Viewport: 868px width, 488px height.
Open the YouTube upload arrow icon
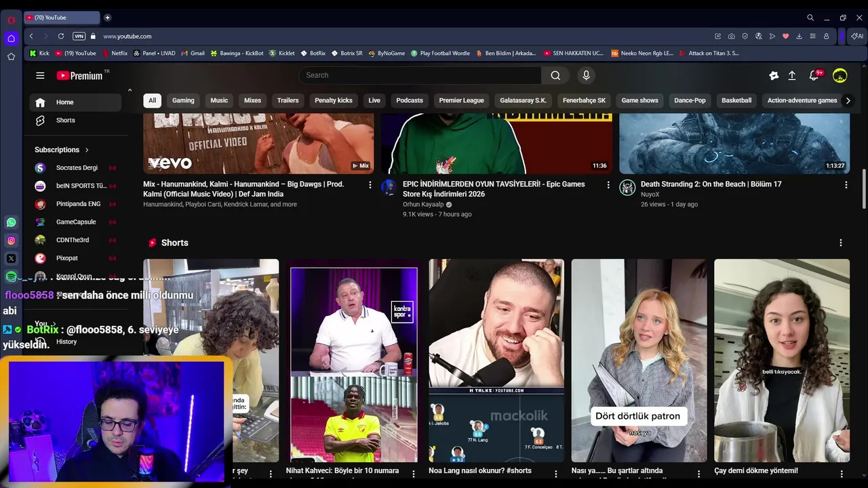(791, 76)
